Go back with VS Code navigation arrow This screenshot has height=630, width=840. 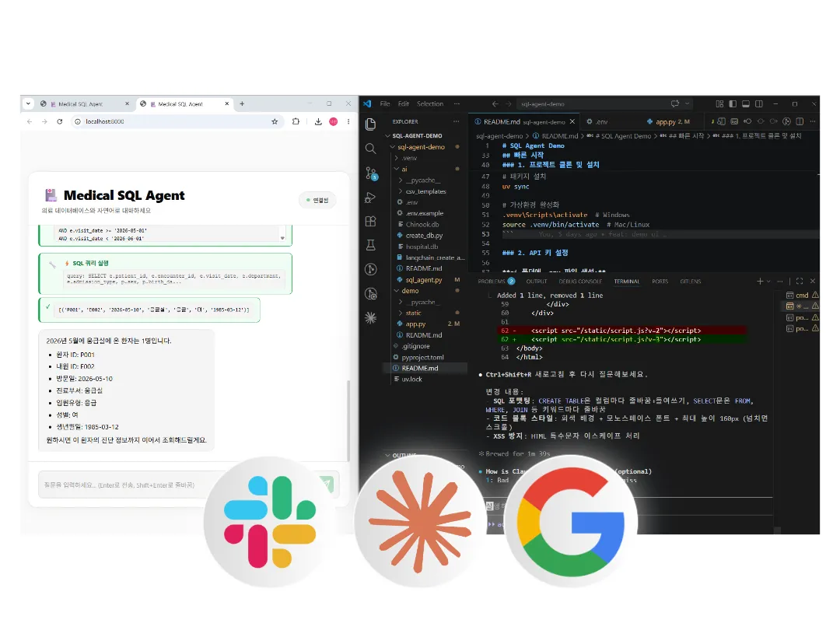point(495,104)
